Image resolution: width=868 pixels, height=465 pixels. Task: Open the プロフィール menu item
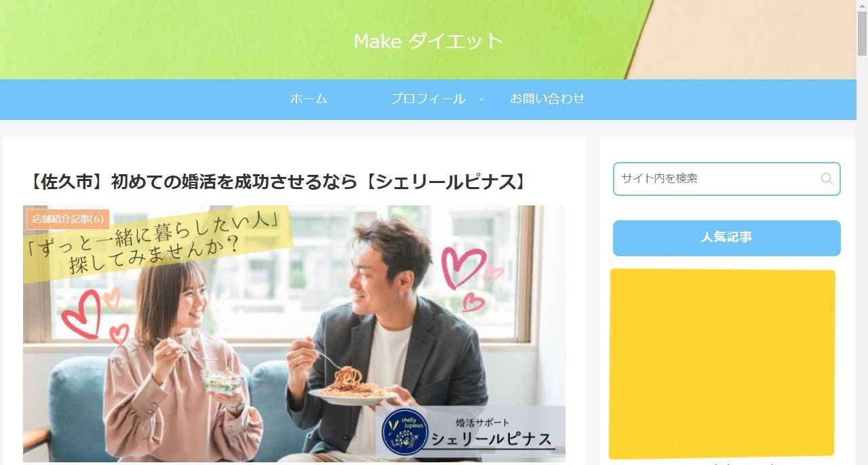pos(428,99)
